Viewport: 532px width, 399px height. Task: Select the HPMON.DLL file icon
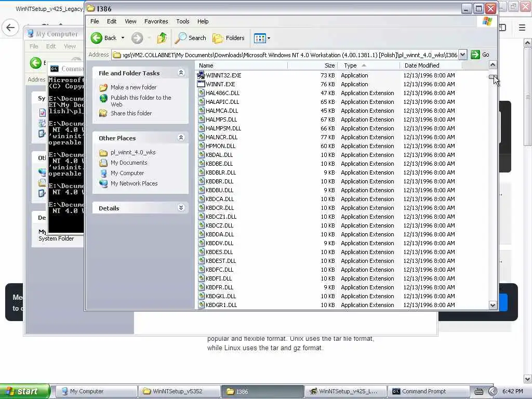(201, 145)
